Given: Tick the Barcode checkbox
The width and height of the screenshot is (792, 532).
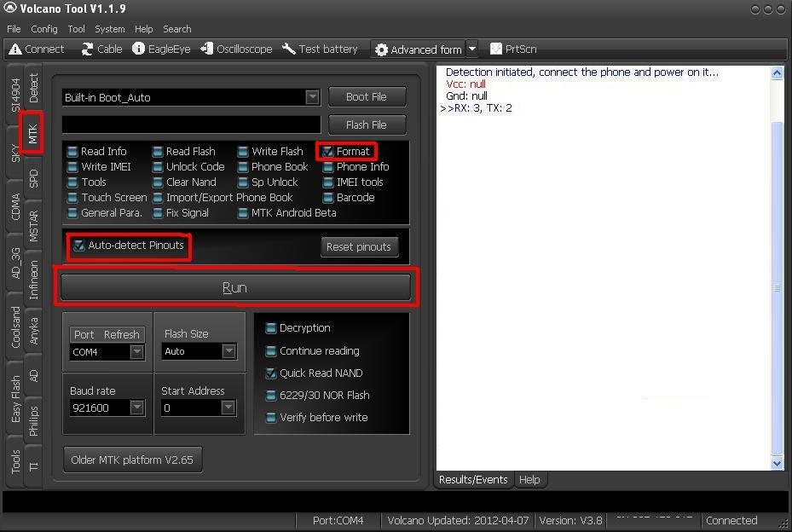Looking at the screenshot, I should pos(328,198).
